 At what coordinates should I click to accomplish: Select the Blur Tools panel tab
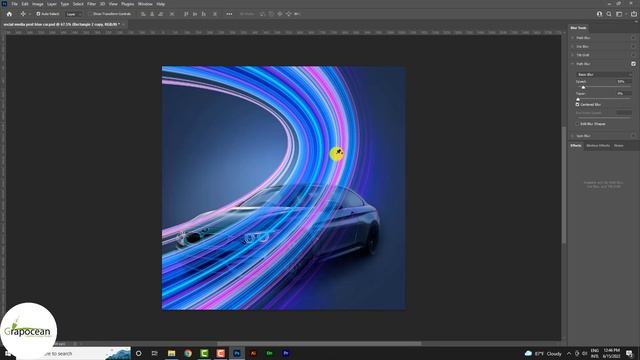tap(578, 28)
